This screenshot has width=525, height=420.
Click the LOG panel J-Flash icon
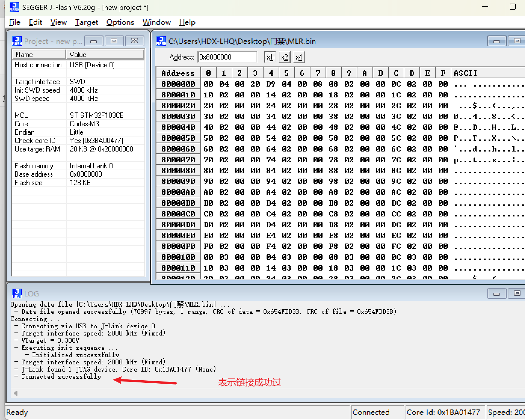pos(17,293)
